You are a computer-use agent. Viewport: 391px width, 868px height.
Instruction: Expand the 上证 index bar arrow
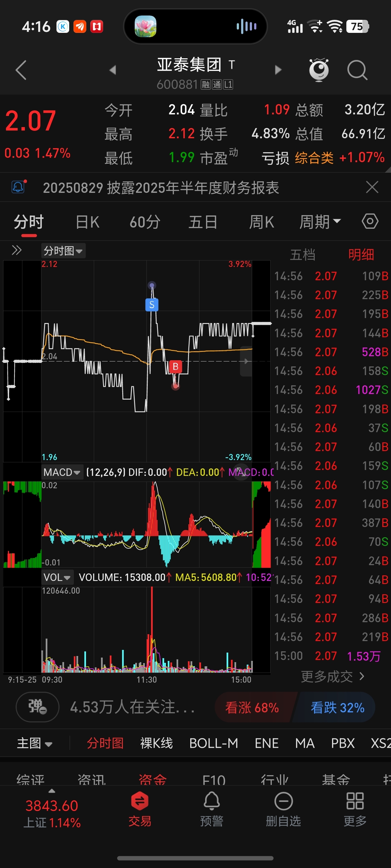[52, 790]
